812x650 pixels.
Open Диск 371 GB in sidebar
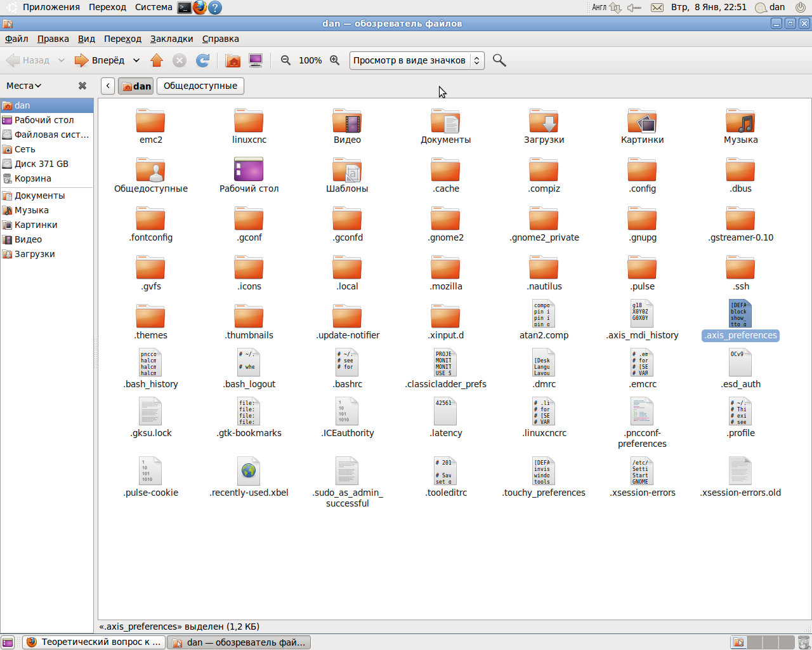click(x=47, y=164)
